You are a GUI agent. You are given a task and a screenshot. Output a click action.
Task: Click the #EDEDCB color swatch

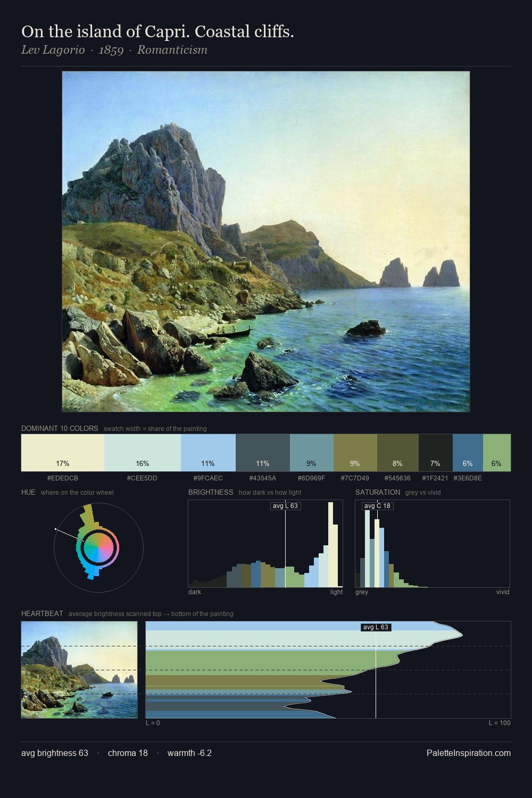pyautogui.click(x=63, y=453)
